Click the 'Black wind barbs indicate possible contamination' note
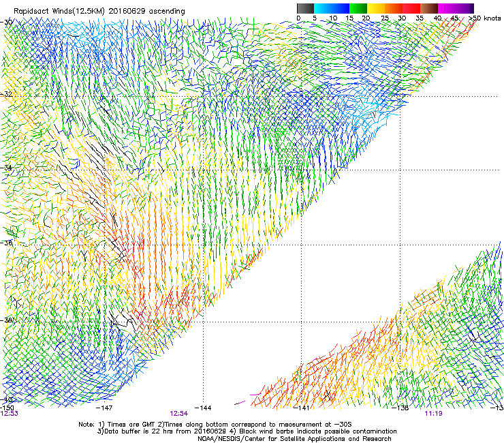This screenshot has width=504, height=443. (318, 431)
